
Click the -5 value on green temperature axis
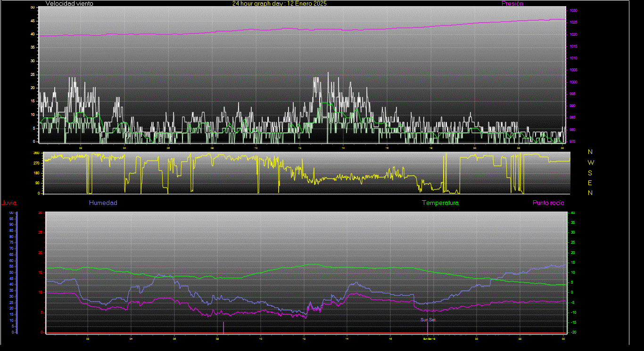573,302
